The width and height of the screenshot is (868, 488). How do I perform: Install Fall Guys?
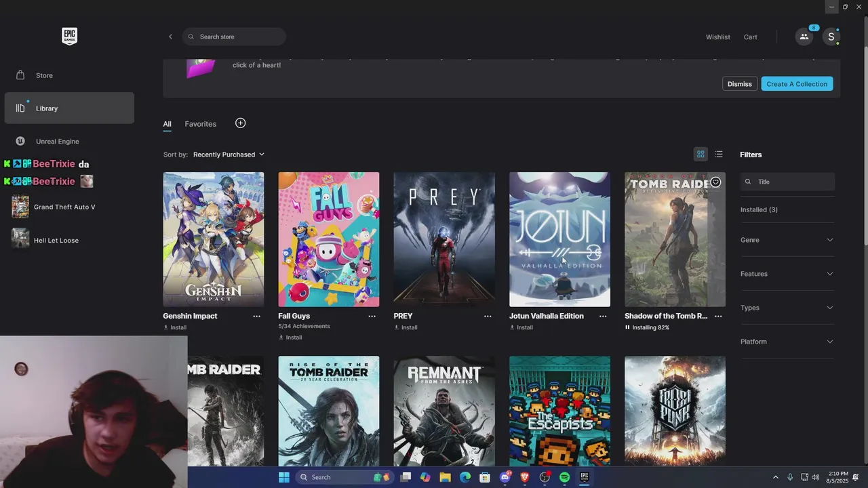click(290, 338)
